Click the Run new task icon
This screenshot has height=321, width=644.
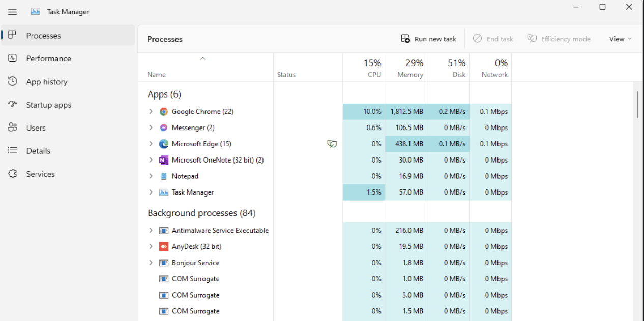(x=405, y=39)
